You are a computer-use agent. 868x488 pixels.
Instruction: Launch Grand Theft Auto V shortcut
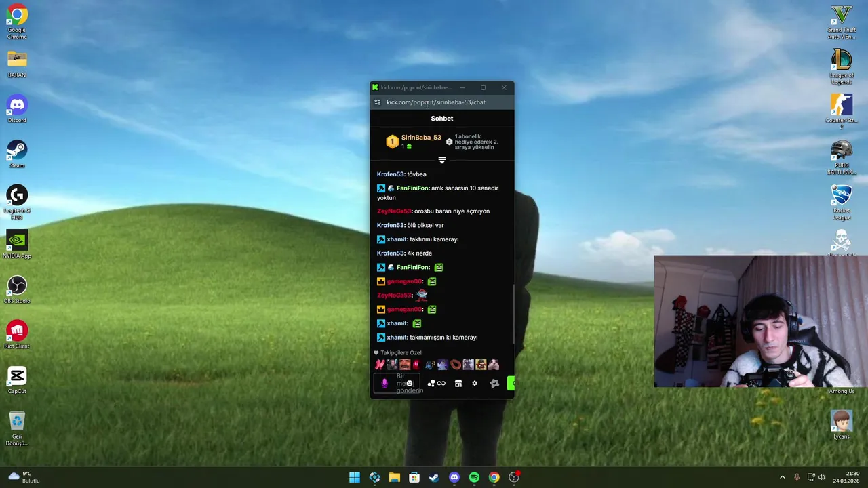click(x=842, y=22)
